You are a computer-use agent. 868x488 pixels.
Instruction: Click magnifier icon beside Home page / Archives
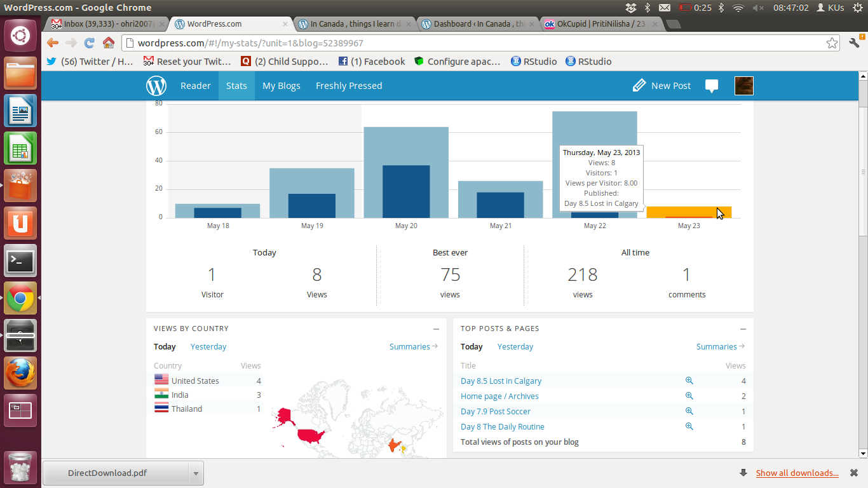(689, 396)
